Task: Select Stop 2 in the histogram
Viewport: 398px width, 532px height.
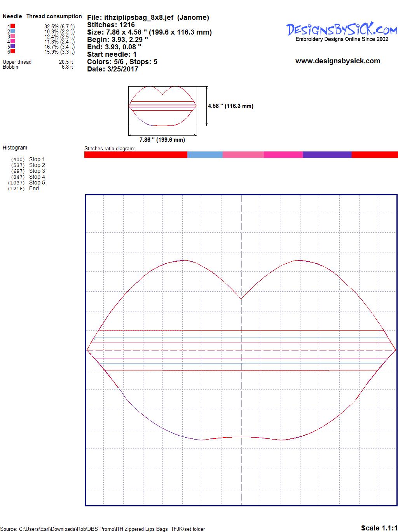Action: (37, 165)
